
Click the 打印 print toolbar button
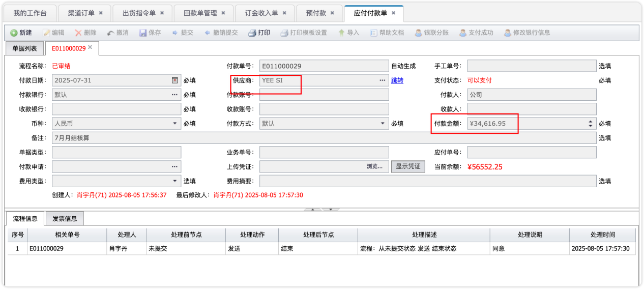pyautogui.click(x=259, y=33)
